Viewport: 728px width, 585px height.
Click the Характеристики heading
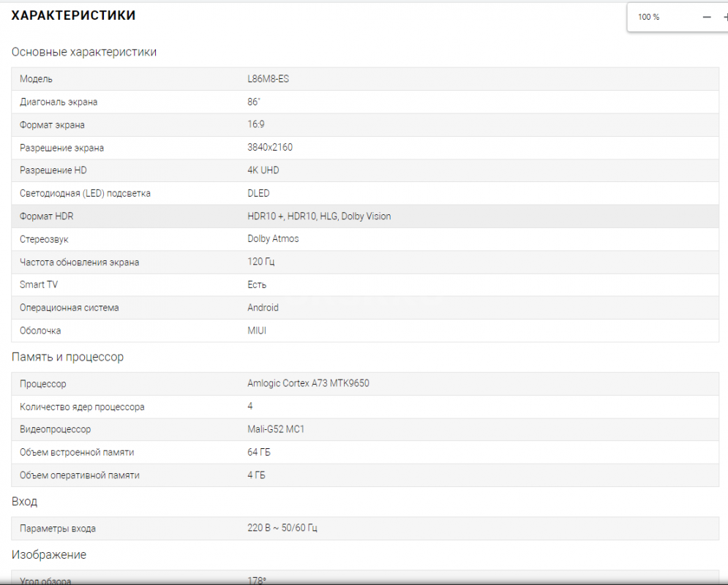tap(73, 15)
